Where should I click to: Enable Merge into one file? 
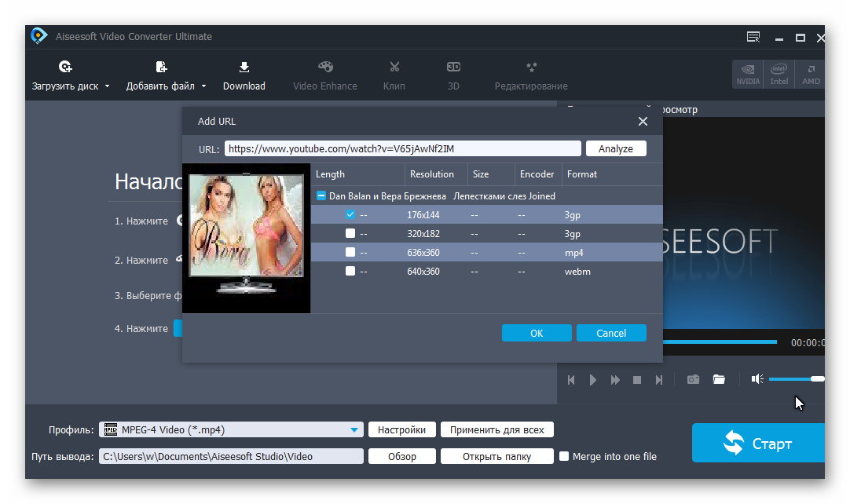pyautogui.click(x=563, y=456)
